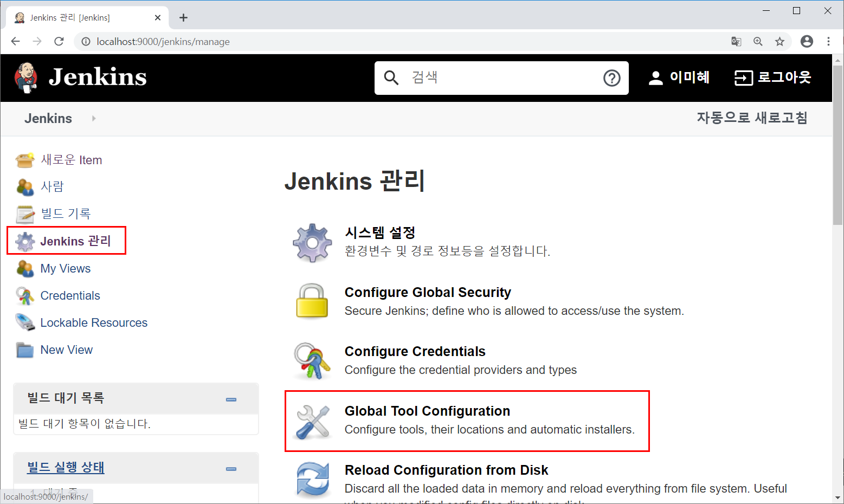The image size is (844, 504).
Task: Open 새로운 Item link in sidebar
Action: (72, 160)
